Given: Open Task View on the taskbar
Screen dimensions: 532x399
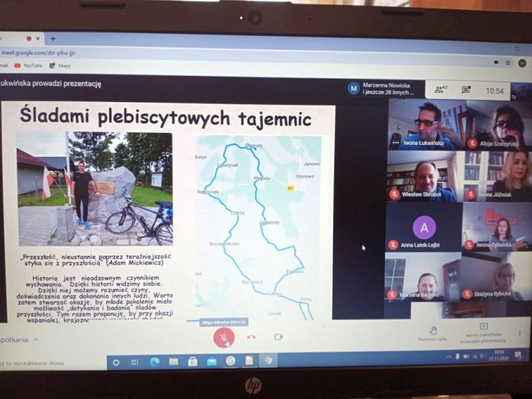Looking at the screenshot, I should click(x=134, y=362).
